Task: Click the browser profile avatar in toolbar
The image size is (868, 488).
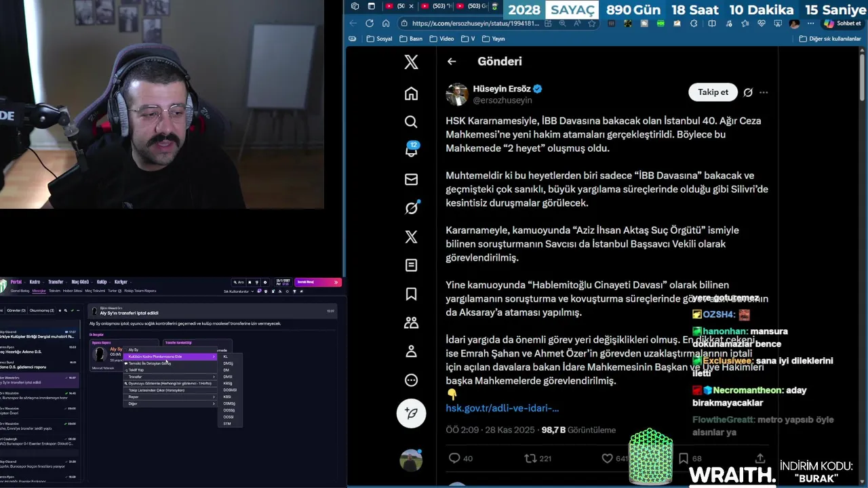Action: [794, 23]
